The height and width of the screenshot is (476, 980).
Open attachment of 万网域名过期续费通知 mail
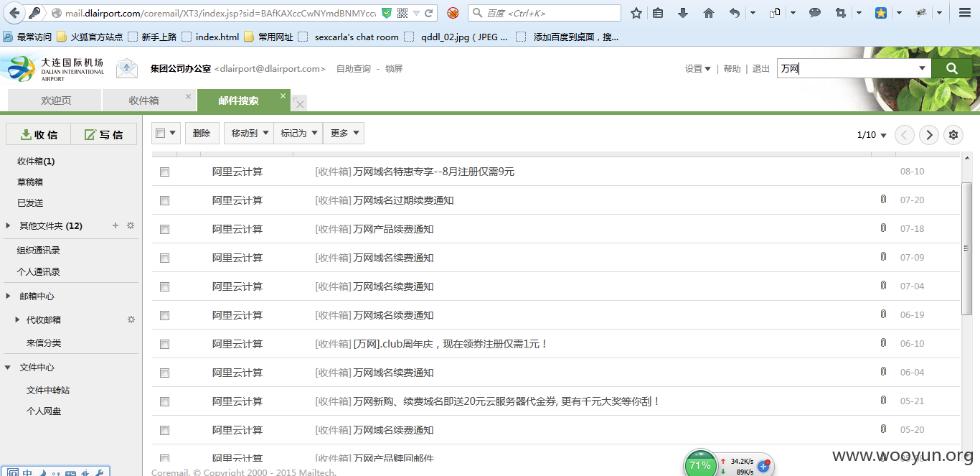click(883, 199)
